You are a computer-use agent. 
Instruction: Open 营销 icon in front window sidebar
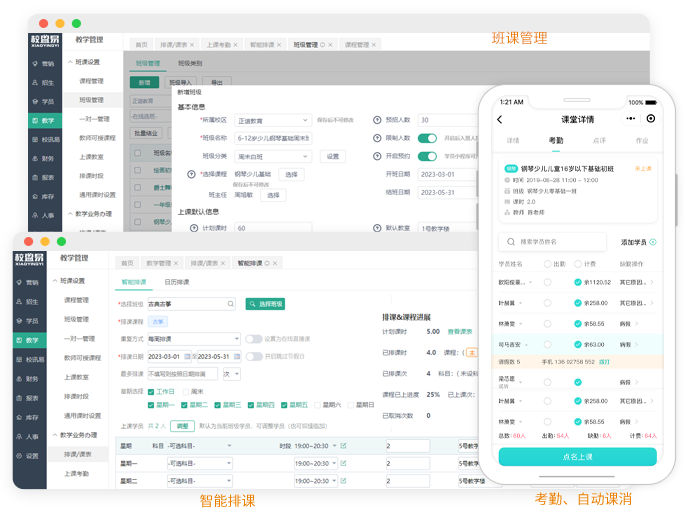19,283
